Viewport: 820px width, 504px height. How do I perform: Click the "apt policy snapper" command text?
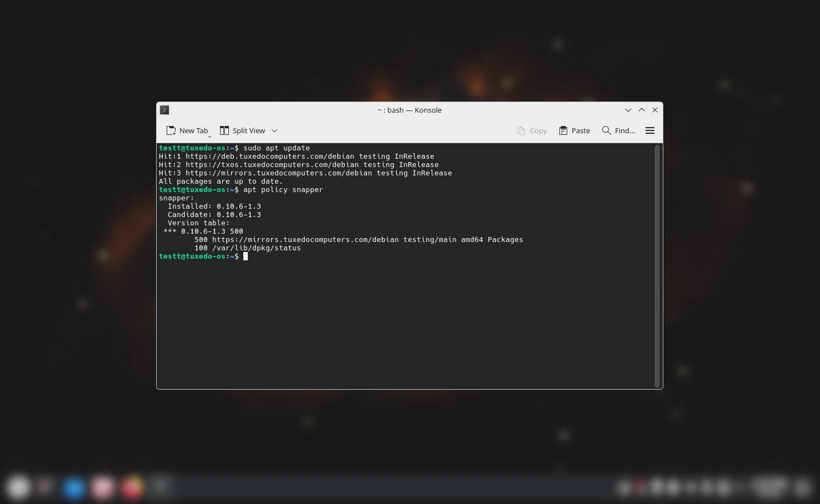(x=283, y=190)
